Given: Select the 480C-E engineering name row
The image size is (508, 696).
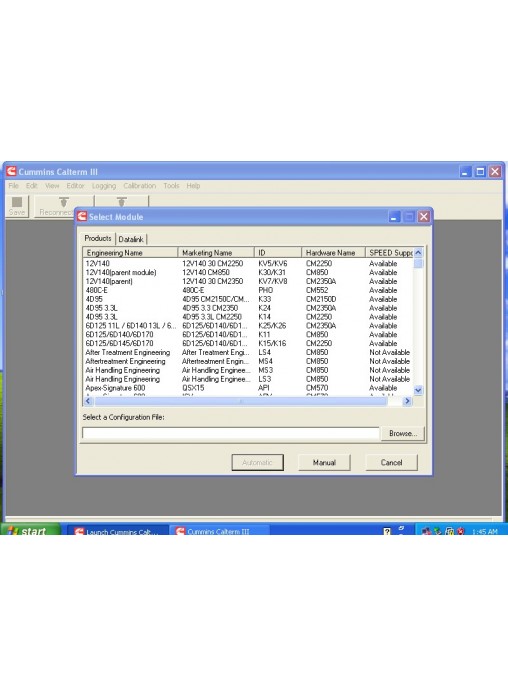Looking at the screenshot, I should [248, 290].
